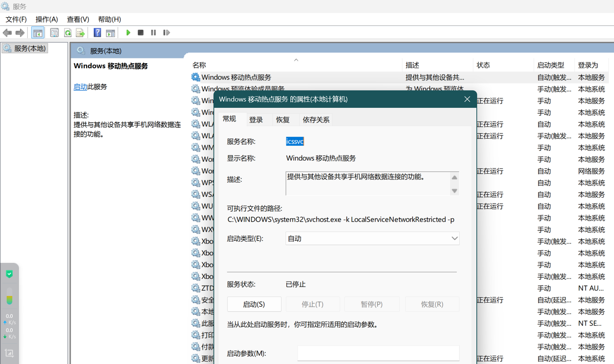The image size is (614, 364).
Task: Click the gear icon beside the WM row
Action: [196, 148]
